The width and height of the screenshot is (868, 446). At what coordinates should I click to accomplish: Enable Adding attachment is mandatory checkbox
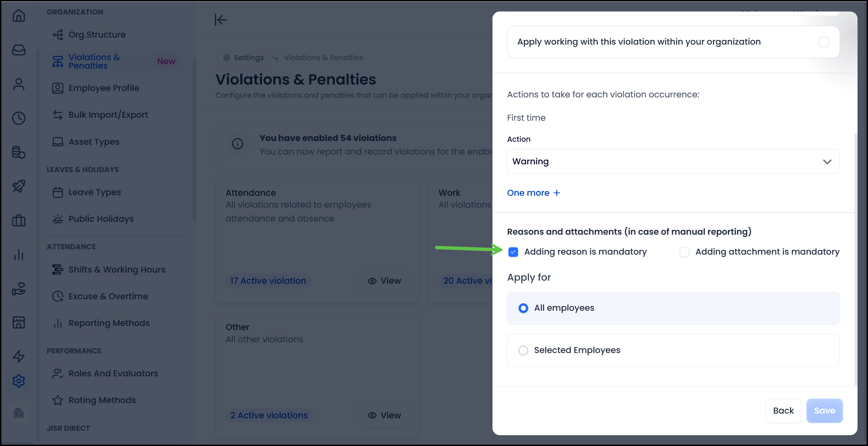pos(684,252)
